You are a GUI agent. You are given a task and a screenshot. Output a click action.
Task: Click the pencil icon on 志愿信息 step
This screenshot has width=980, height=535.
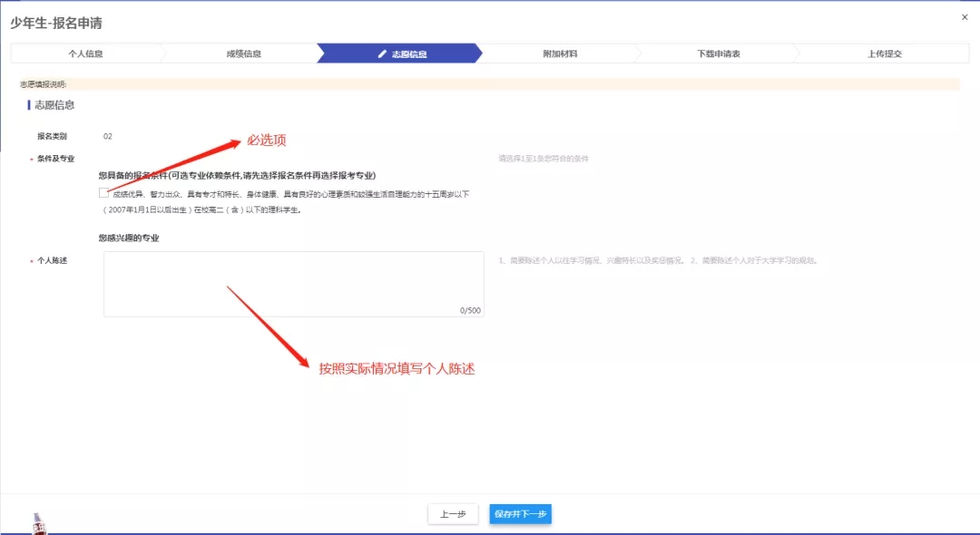(x=383, y=54)
